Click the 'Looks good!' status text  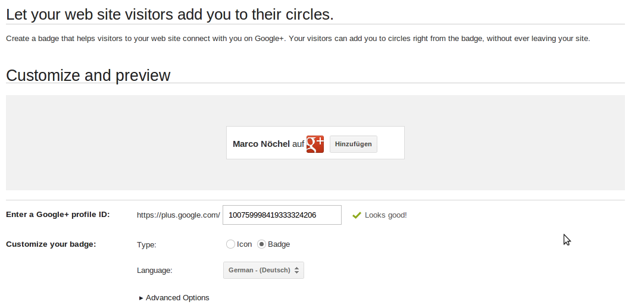pos(386,215)
